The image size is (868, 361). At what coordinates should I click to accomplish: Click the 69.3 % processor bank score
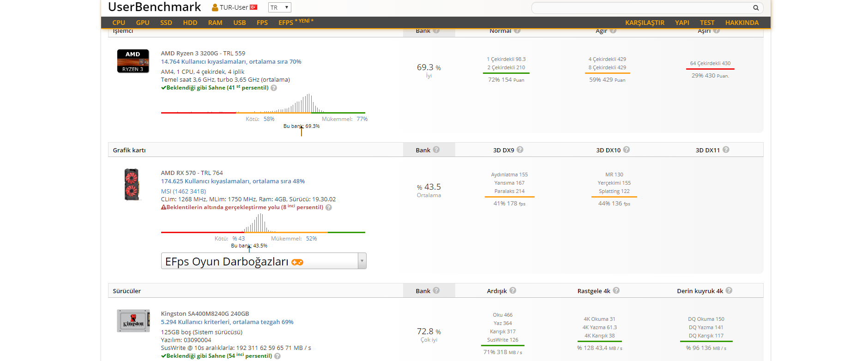(429, 67)
